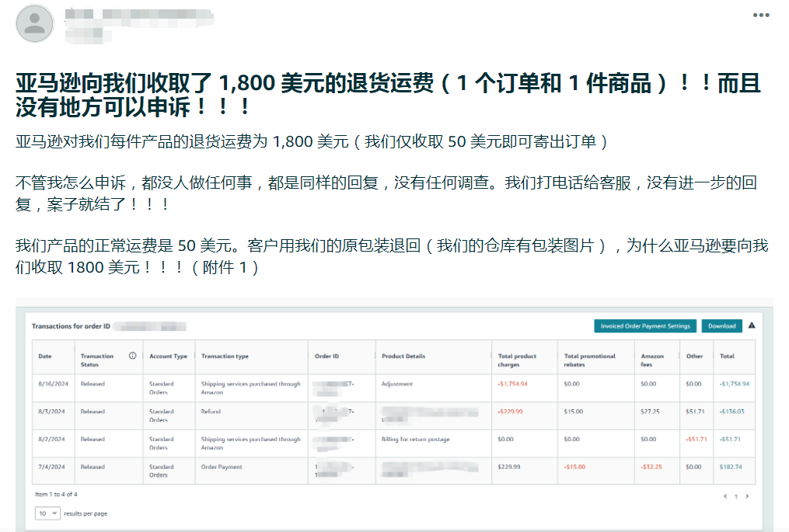Viewport: 789px width, 532px height.
Task: Click the Account Type column header
Action: click(x=168, y=356)
